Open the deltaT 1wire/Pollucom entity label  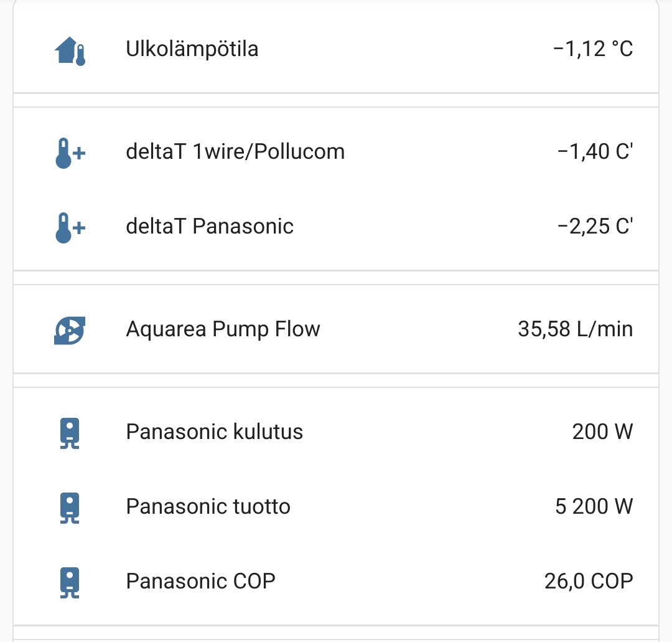coord(235,151)
